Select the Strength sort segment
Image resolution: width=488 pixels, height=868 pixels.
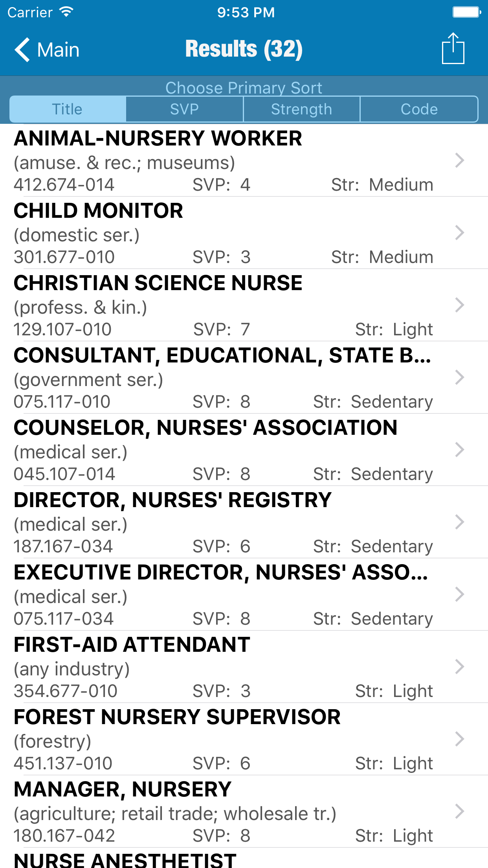tap(301, 109)
